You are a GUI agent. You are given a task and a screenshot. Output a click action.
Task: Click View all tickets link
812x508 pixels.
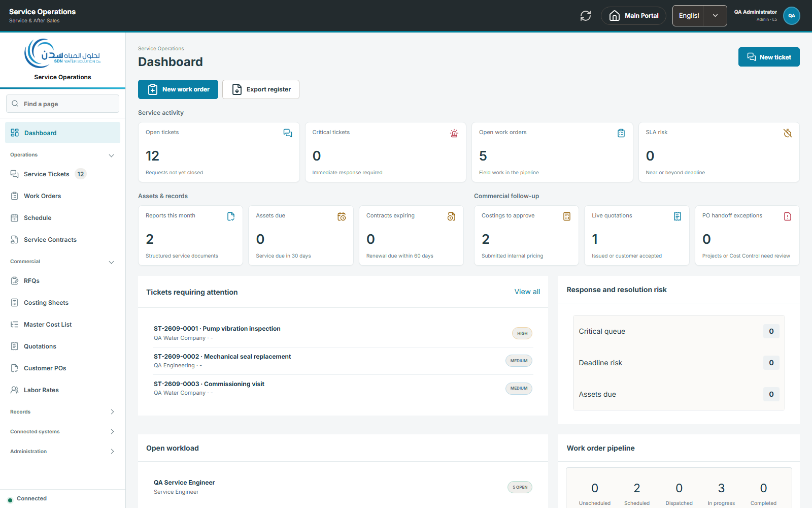tap(527, 292)
